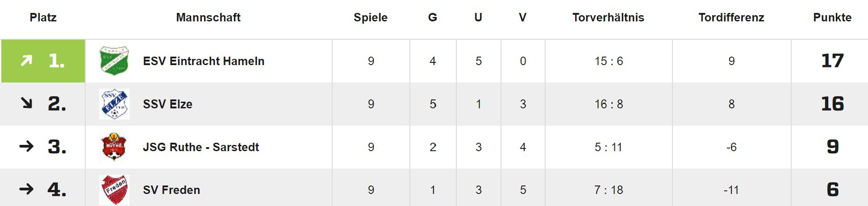The height and width of the screenshot is (206, 868).
Task: Click the Spiele column header
Action: [x=371, y=18]
